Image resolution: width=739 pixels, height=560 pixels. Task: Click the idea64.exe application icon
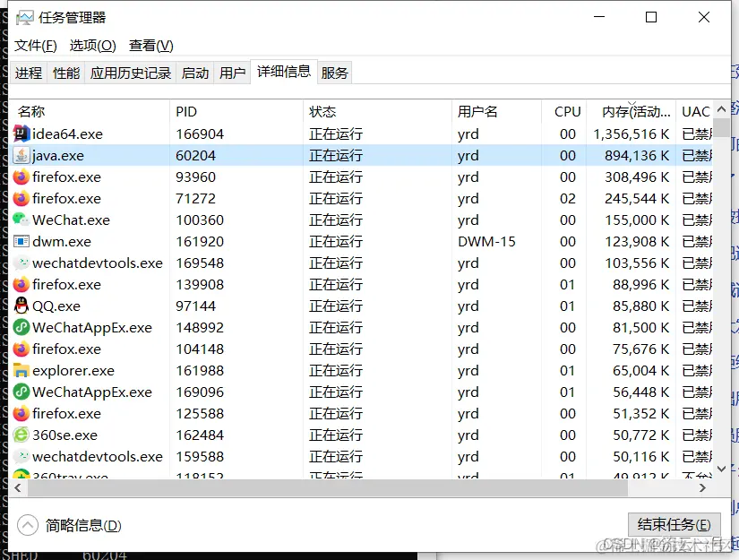[21, 134]
